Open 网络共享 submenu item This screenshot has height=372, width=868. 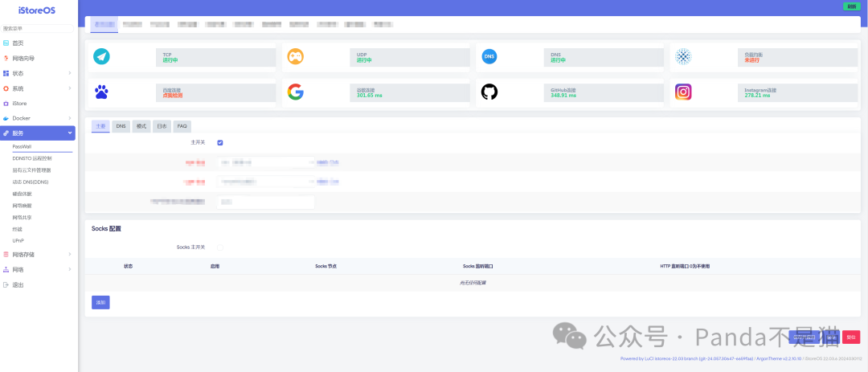[23, 218]
